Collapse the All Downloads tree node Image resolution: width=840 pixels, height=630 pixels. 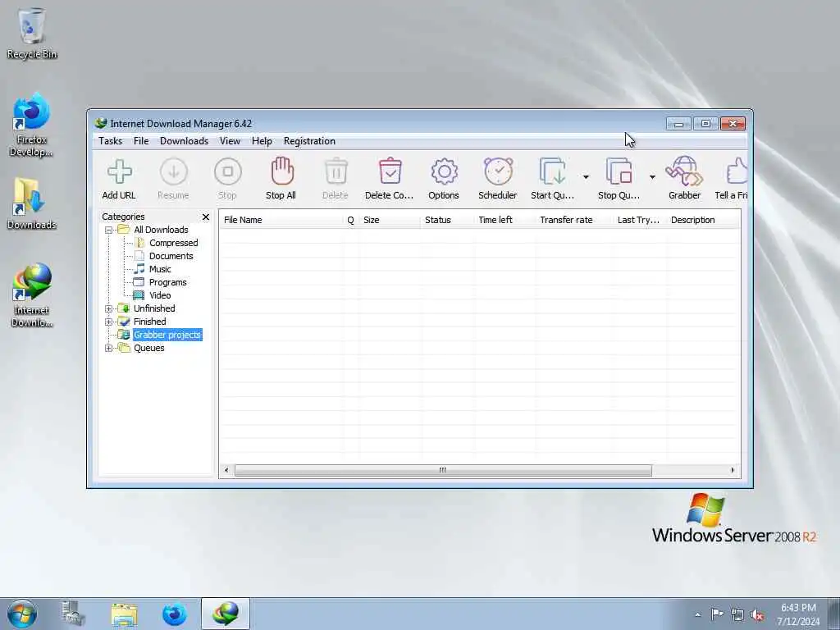pyautogui.click(x=109, y=231)
